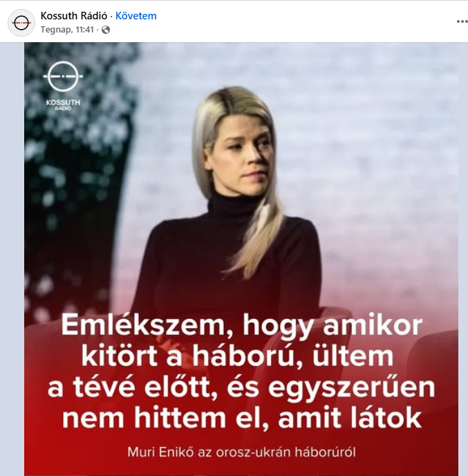468x476 pixels.
Task: Open the Kossuth Rádió profile avatar
Action: click(21, 23)
